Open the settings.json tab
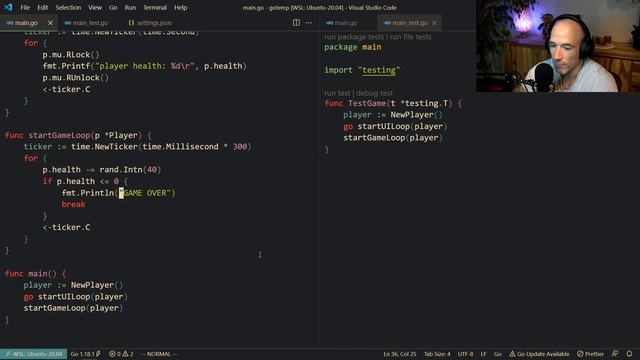The image size is (640, 360). click(x=150, y=23)
